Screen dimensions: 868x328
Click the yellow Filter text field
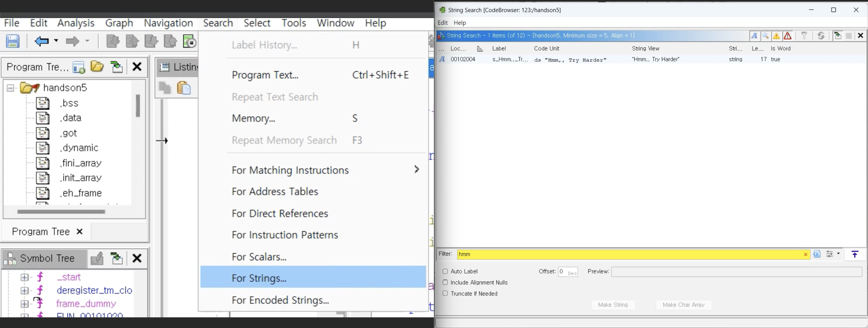point(627,254)
